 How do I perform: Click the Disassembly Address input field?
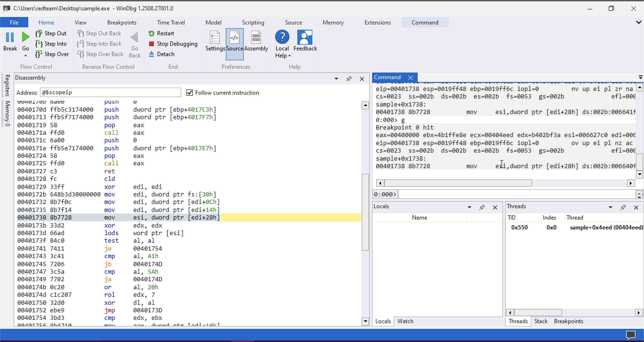point(110,92)
